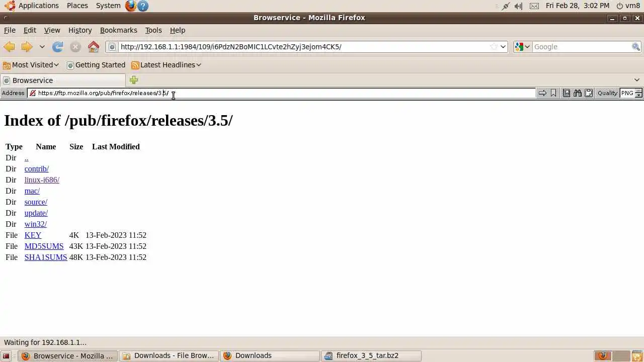Click the Browservice clipboard icon
Viewport: 644px width, 362px height.
[589, 93]
